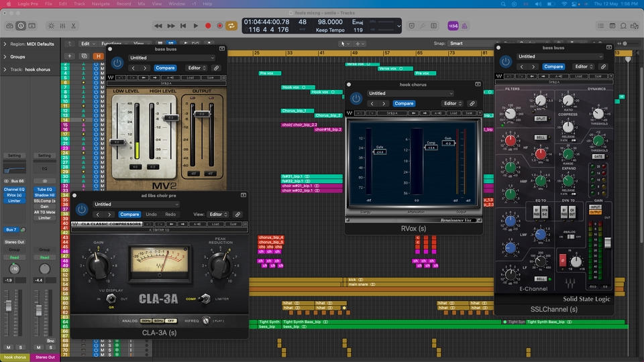Flip the COMP/LIMITER switch on CLA-3A
This screenshot has width=644, height=362.
tap(205, 299)
